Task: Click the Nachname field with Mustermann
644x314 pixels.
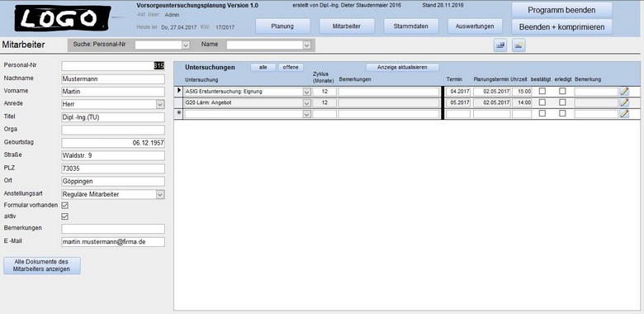Action: click(x=113, y=78)
